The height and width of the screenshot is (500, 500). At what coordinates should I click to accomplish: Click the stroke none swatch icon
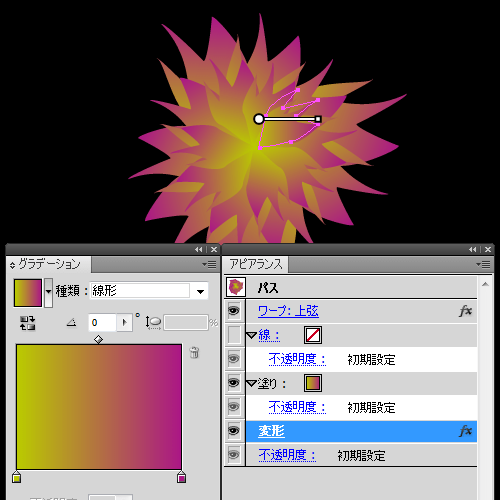313,335
